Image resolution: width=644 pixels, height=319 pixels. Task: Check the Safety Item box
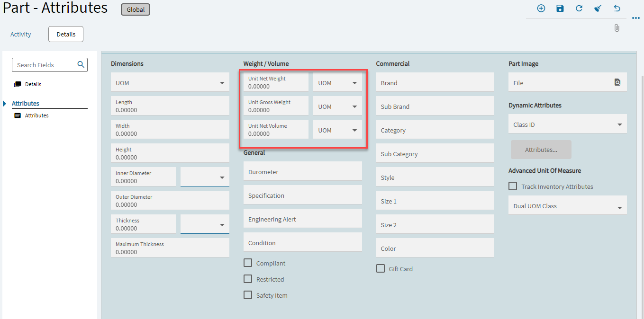[x=248, y=295]
